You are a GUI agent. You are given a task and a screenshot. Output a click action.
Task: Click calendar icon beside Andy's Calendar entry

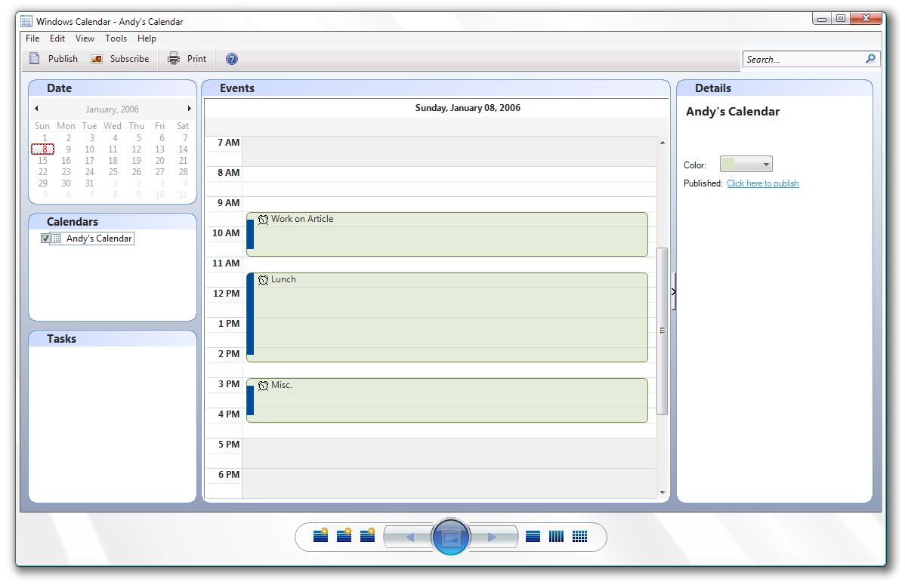point(57,238)
